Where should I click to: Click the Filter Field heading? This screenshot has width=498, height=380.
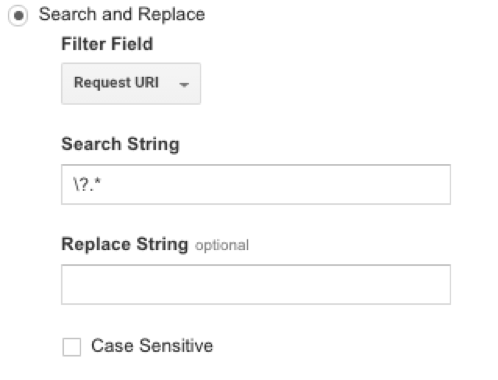107,44
